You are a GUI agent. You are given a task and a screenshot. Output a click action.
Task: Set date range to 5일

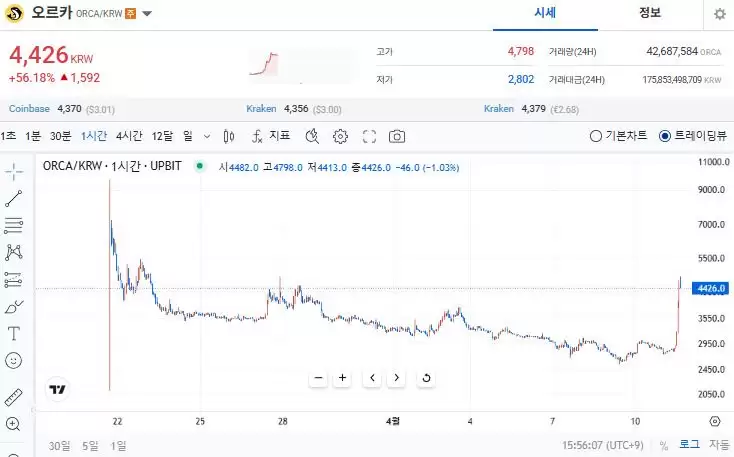(x=90, y=445)
